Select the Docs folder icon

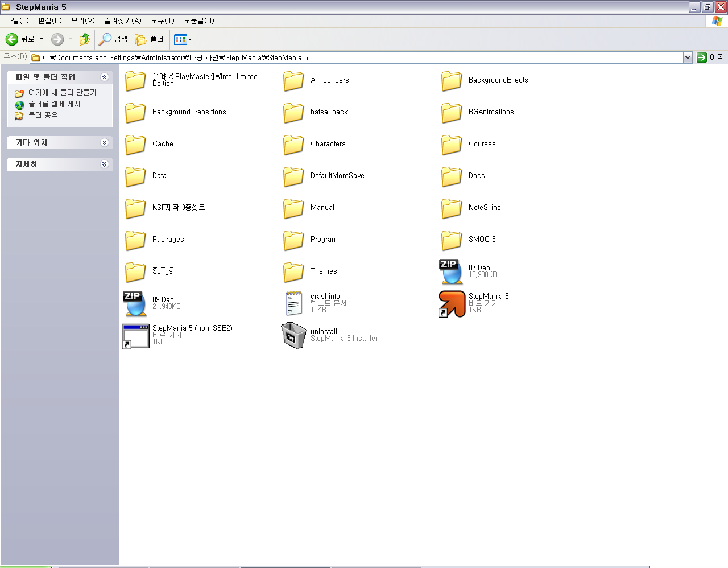click(x=452, y=176)
